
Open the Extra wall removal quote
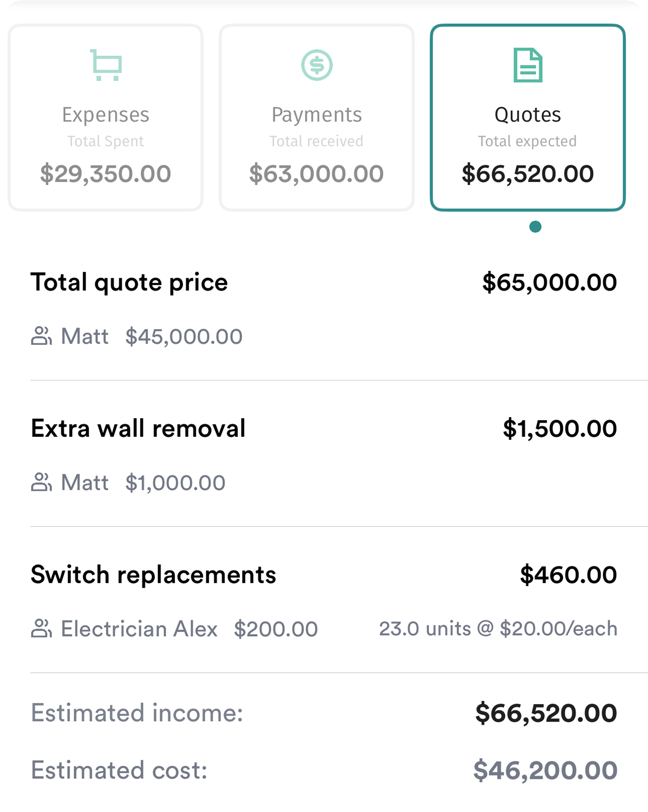(324, 454)
